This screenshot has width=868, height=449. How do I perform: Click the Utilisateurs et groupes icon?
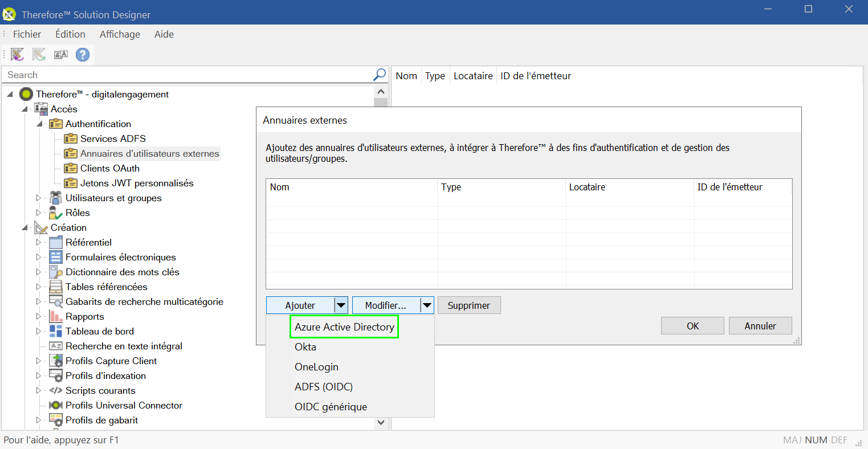coord(55,198)
